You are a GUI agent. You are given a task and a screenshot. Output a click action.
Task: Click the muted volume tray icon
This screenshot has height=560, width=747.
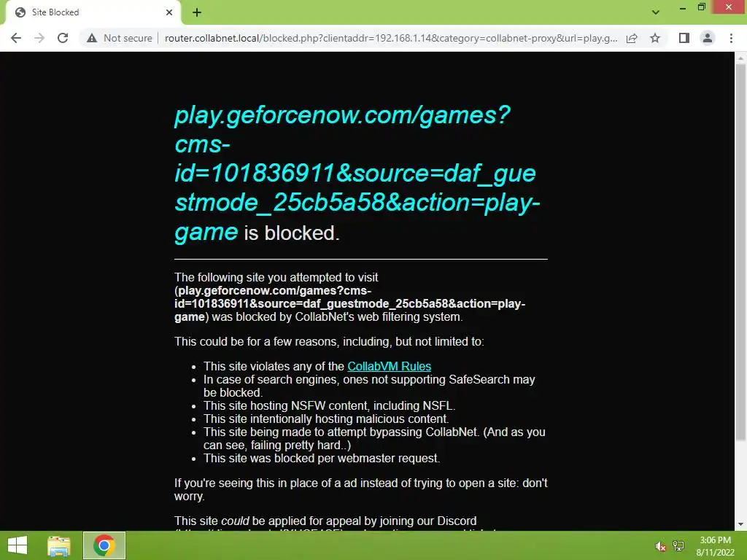click(x=660, y=546)
